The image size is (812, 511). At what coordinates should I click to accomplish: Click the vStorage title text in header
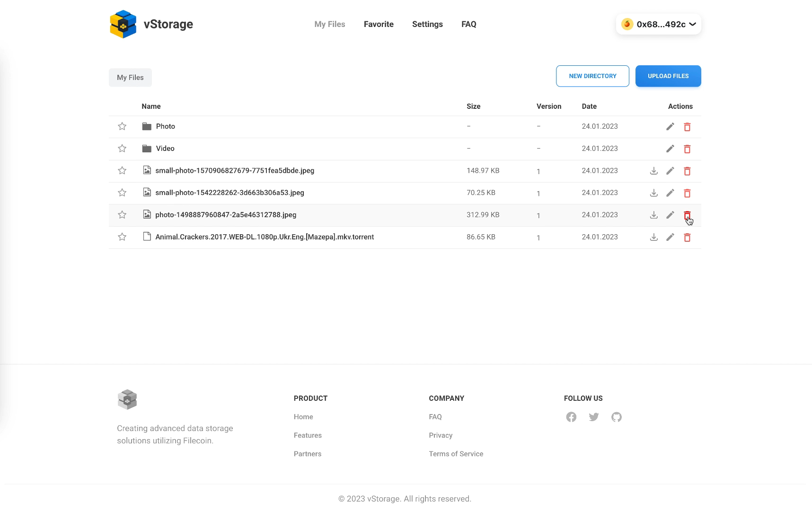[168, 24]
